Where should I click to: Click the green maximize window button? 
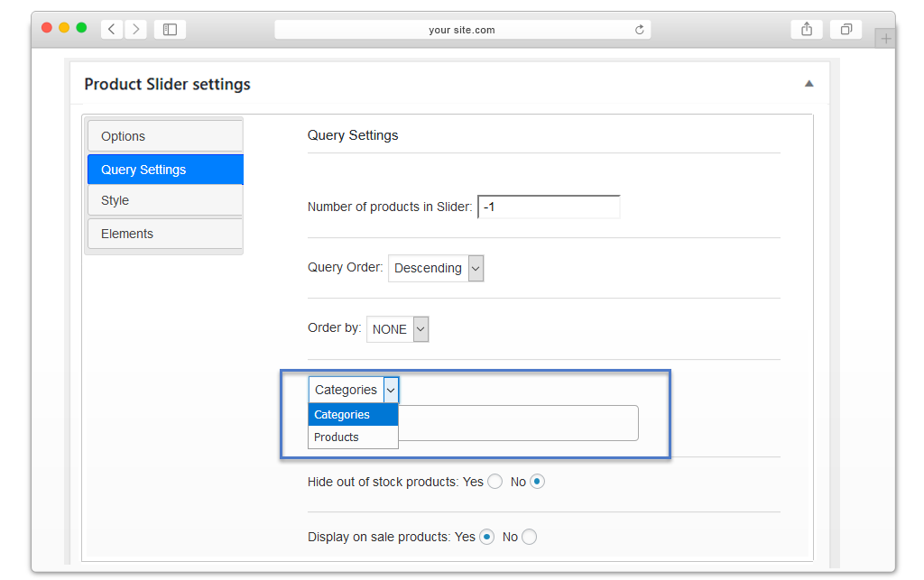pyautogui.click(x=81, y=28)
